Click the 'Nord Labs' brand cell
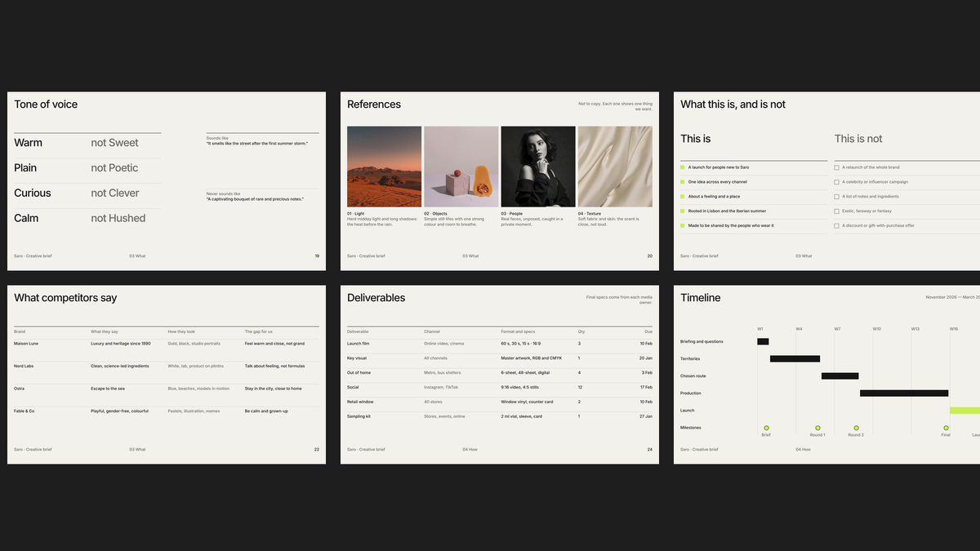 [24, 366]
